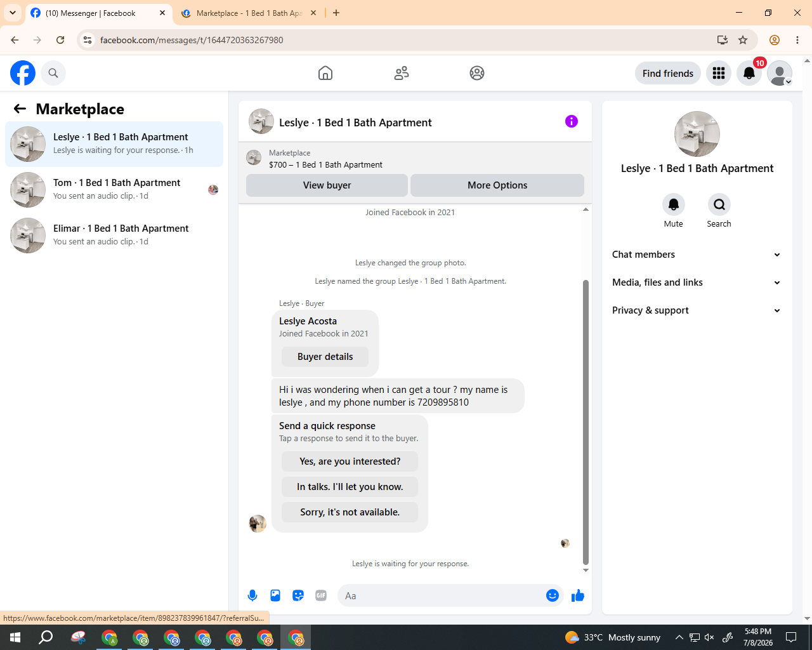Click large apartment photo in right panel
The image size is (812, 650).
[697, 134]
